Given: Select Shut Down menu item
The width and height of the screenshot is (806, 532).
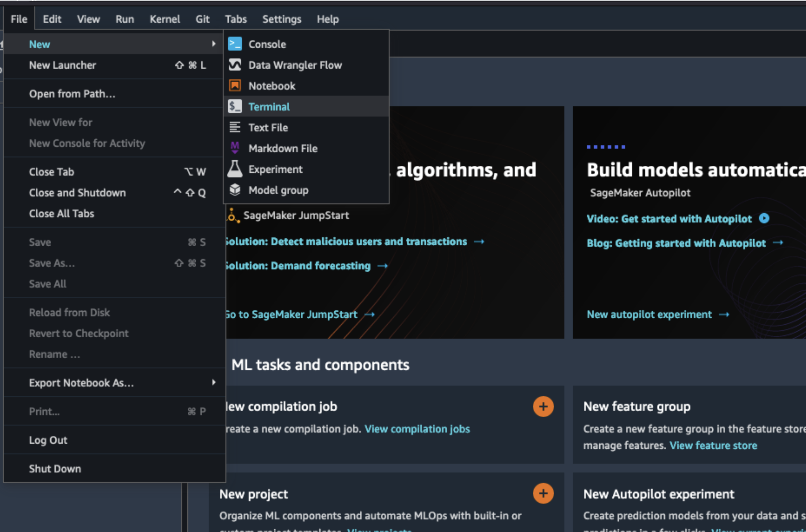Looking at the screenshot, I should [115, 468].
